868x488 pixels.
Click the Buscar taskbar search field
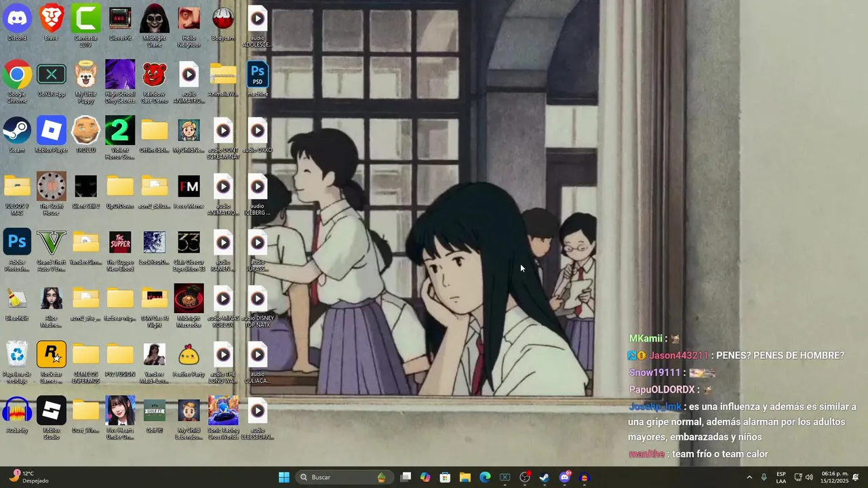pos(344,477)
